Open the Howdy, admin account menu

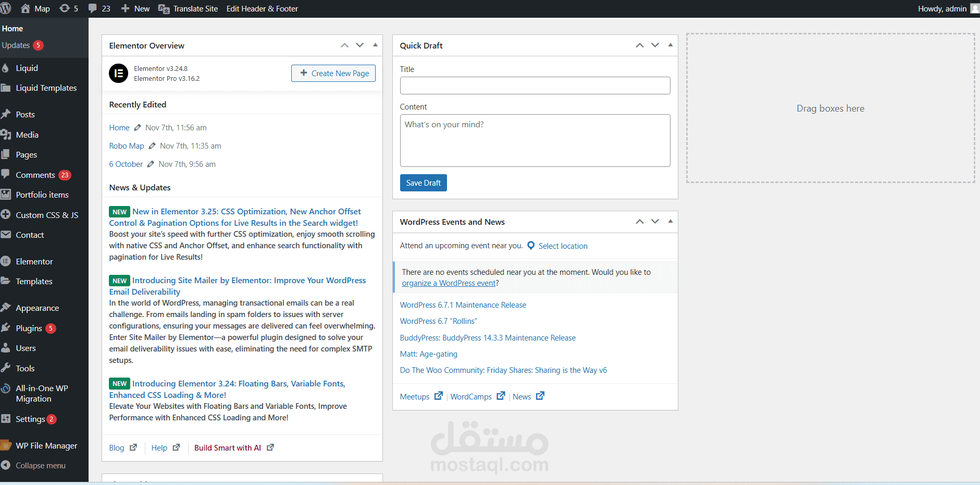click(948, 8)
